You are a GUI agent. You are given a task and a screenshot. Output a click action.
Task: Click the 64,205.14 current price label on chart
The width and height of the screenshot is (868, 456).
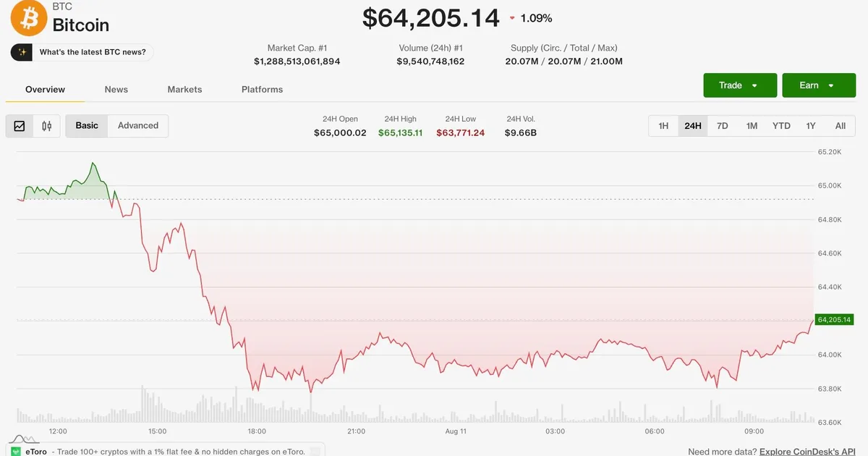(x=835, y=319)
